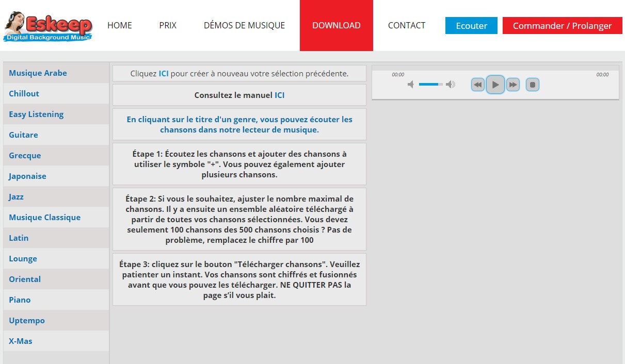Click the play button in music player
Viewport: 625px width, 364px height.
pyautogui.click(x=495, y=85)
